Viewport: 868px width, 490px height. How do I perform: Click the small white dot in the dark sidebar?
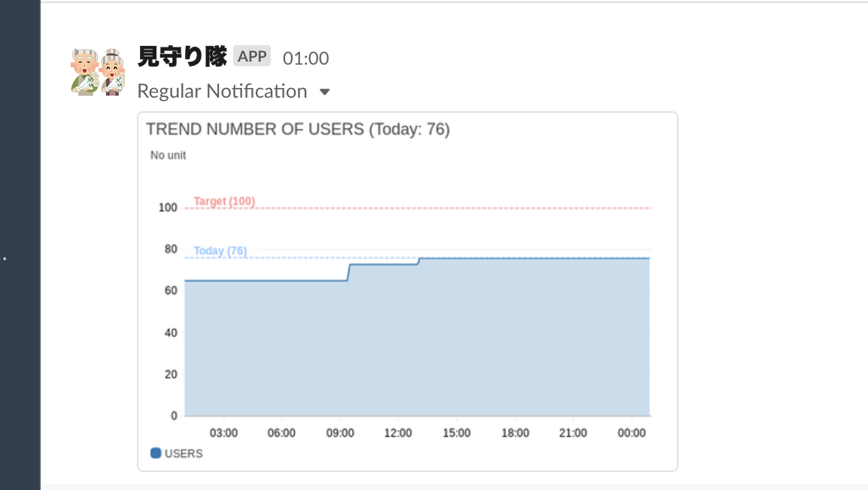click(5, 259)
